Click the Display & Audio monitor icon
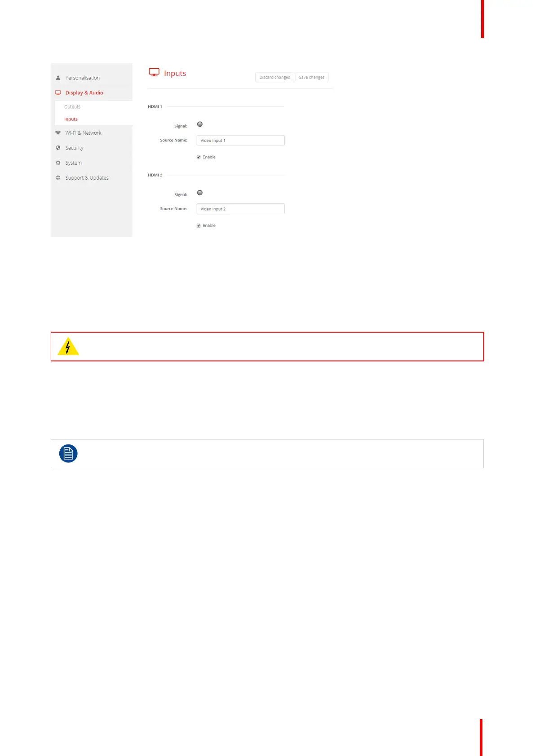Screen dimensions: 535x756 coord(58,93)
